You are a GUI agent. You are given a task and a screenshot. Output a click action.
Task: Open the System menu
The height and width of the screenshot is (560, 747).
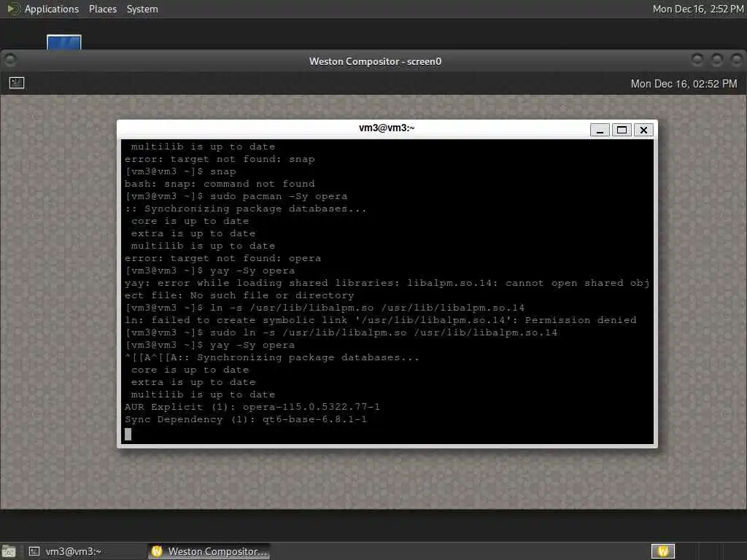(x=142, y=9)
